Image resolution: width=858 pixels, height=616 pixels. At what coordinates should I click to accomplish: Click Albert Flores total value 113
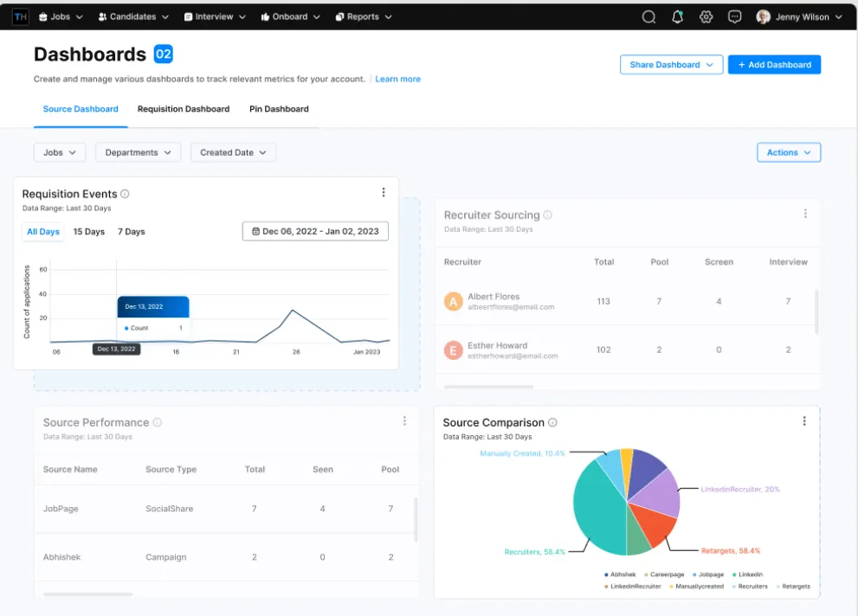click(x=603, y=302)
